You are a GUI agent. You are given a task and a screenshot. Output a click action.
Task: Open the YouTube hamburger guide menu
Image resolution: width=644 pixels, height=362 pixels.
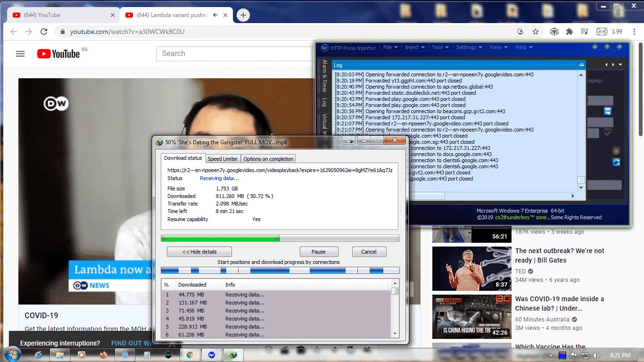tap(20, 54)
